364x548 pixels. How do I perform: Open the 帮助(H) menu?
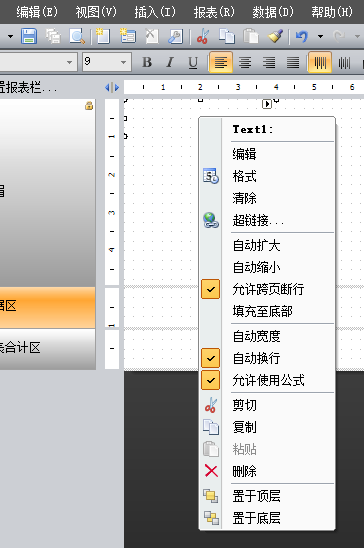332,12
